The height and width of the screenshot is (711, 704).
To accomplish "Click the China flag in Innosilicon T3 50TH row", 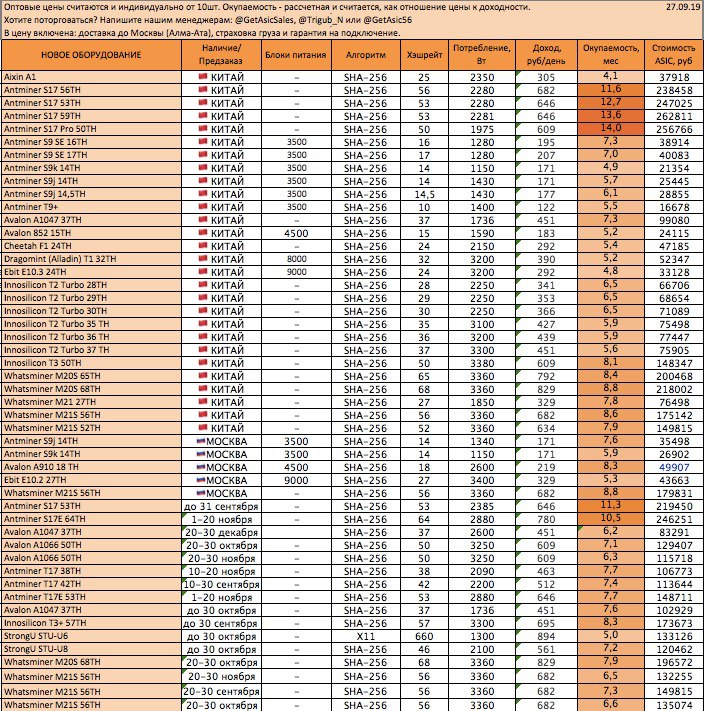I will click(x=203, y=362).
